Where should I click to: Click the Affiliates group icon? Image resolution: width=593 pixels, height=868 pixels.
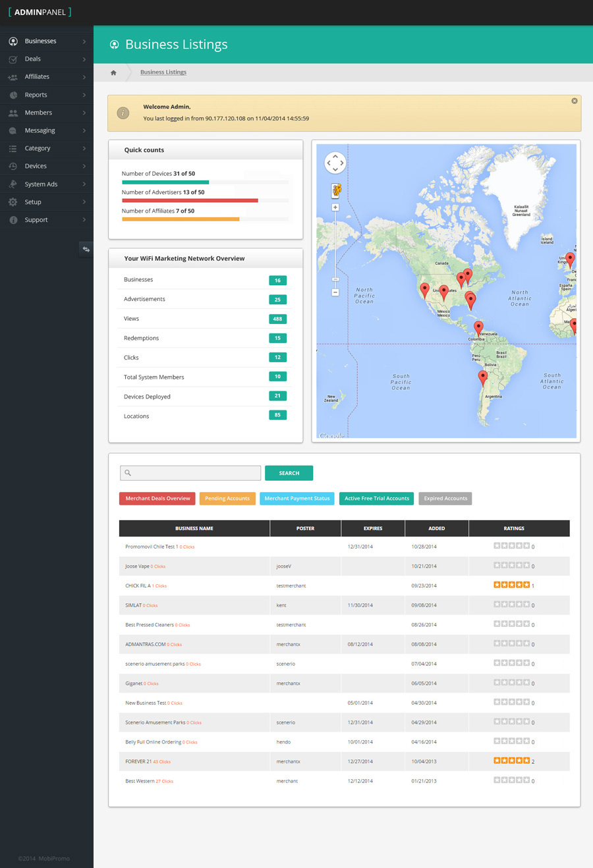[13, 77]
